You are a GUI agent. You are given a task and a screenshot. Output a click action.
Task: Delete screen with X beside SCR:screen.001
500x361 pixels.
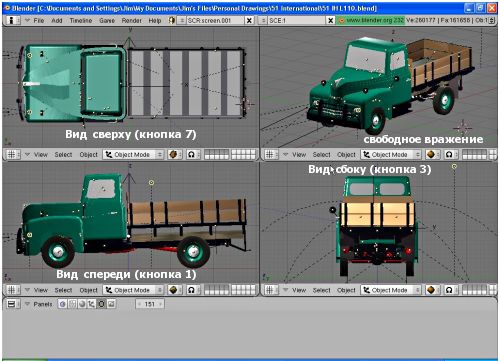[x=249, y=21]
